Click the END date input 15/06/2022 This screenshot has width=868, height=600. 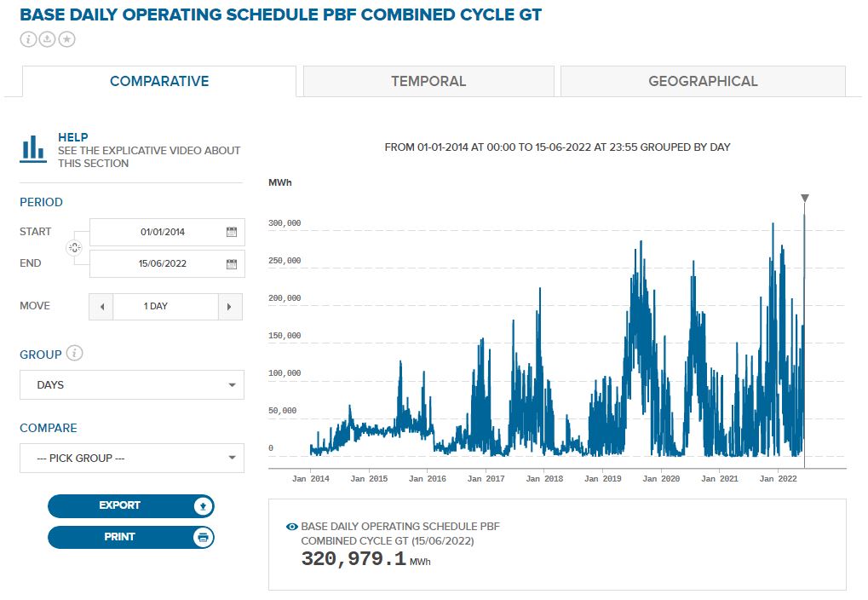(x=167, y=264)
